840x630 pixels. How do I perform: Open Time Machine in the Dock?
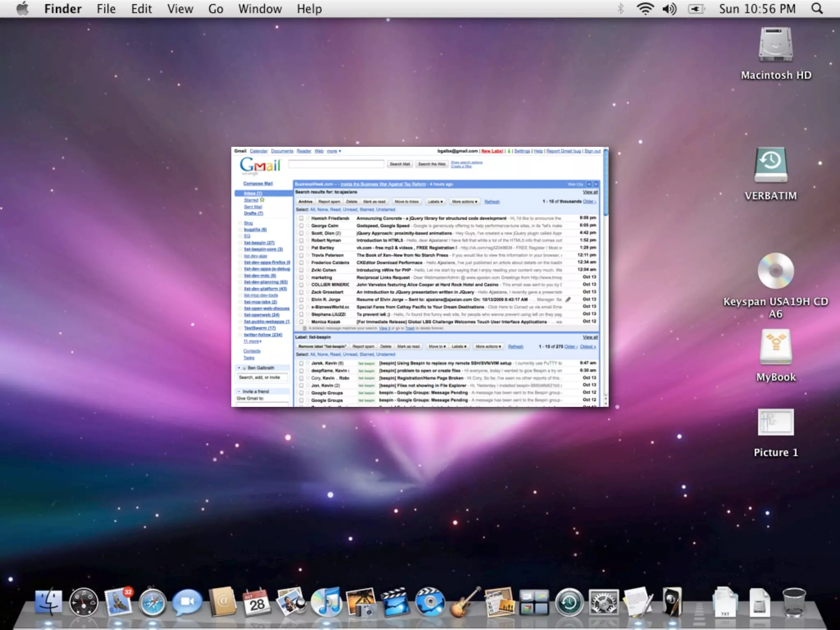point(569,603)
